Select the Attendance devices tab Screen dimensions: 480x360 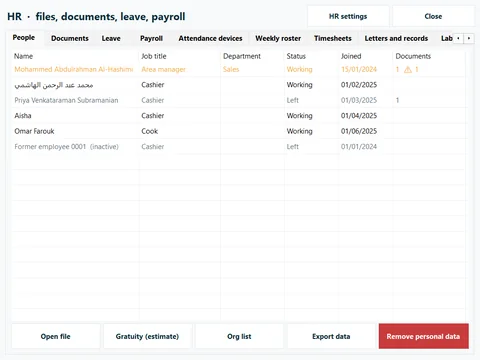pyautogui.click(x=210, y=38)
